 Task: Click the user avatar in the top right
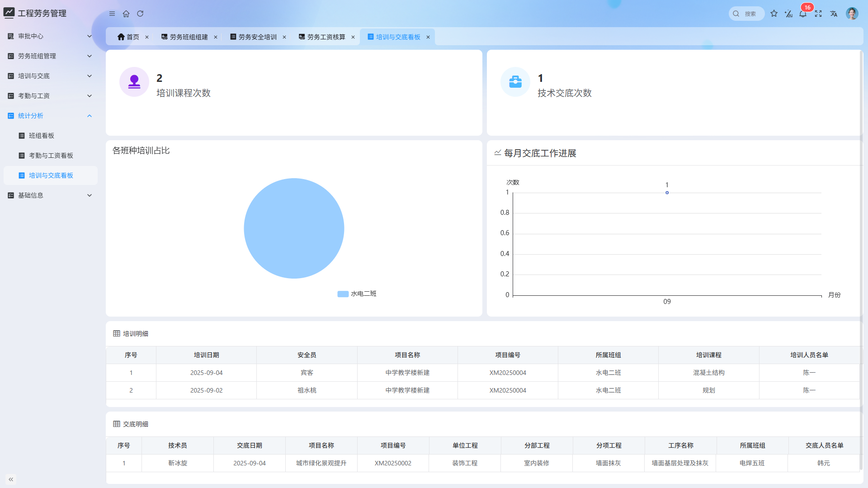[852, 14]
